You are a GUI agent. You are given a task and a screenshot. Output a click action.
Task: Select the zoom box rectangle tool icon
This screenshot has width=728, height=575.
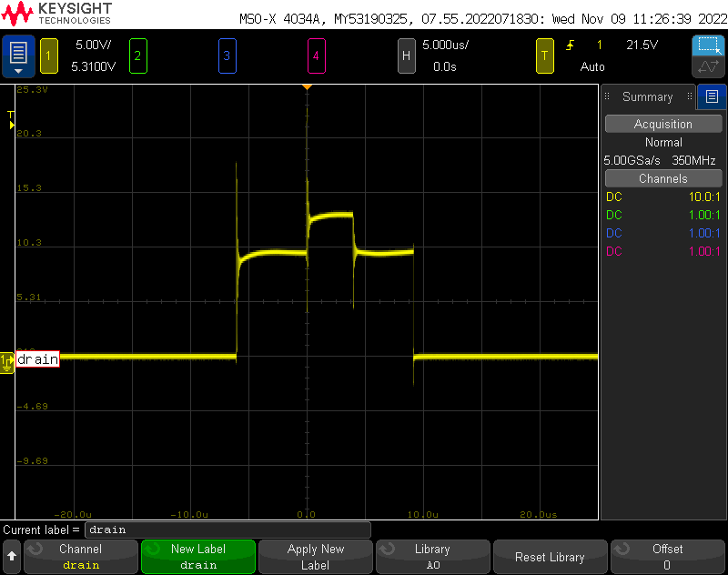(x=708, y=45)
